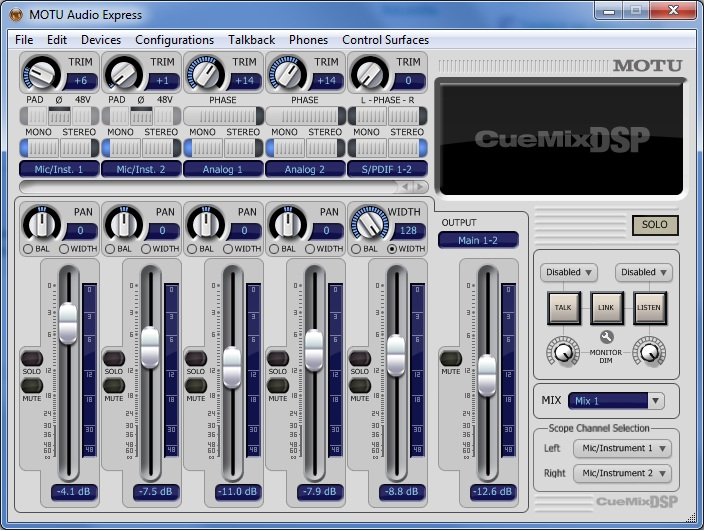Screen dimensions: 706x531
Task: Mute the Analog 1 channel
Action: [196, 386]
